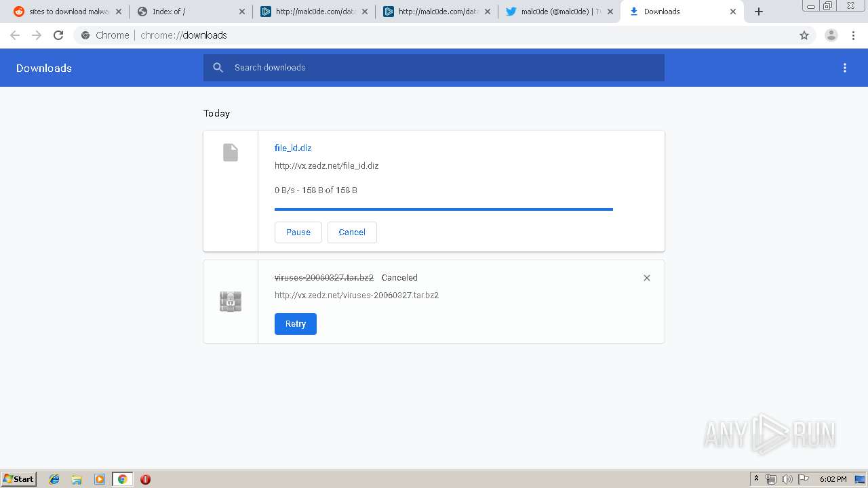Close the malc0de Twitter tab
The height and width of the screenshot is (488, 868).
click(610, 12)
